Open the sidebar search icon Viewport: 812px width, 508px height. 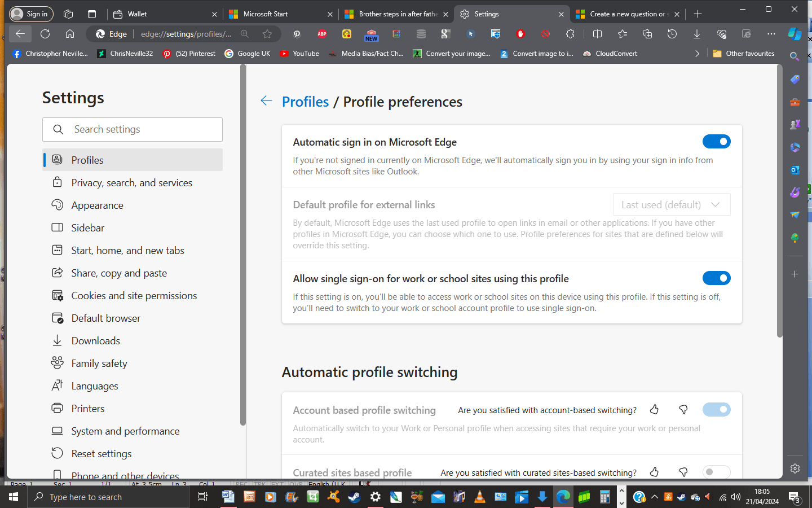795,56
